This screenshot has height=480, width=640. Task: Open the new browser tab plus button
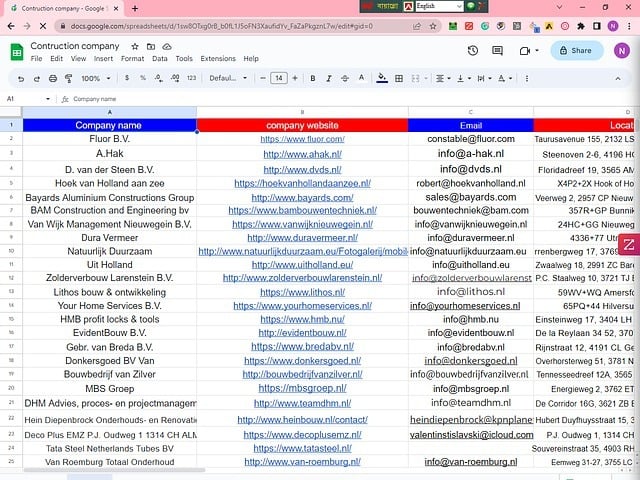tap(135, 8)
